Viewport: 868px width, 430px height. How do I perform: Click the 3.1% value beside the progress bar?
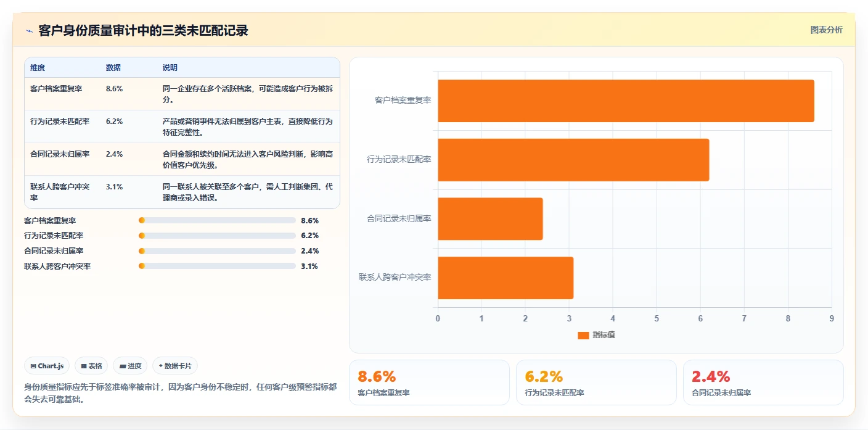coord(309,267)
